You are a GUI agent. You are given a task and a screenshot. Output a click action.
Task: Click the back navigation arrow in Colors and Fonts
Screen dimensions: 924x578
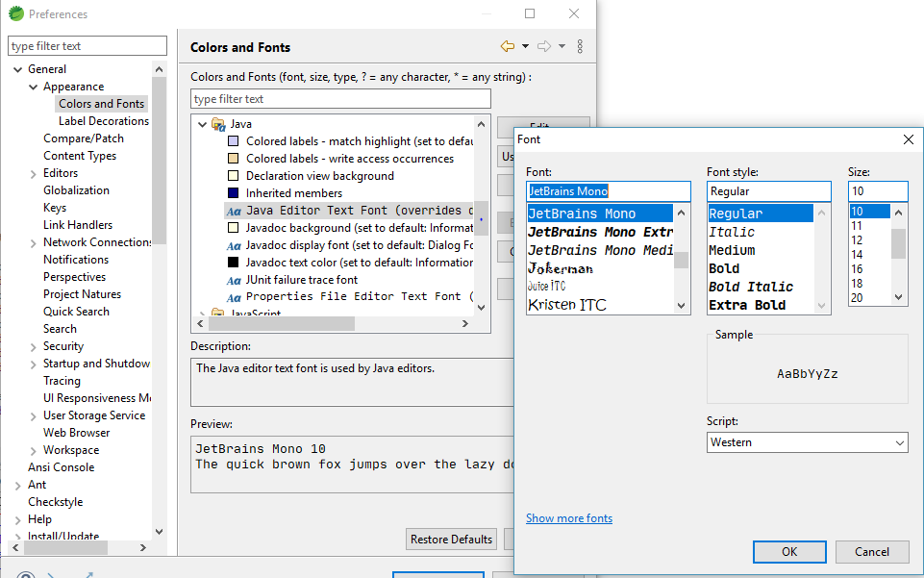[507, 45]
